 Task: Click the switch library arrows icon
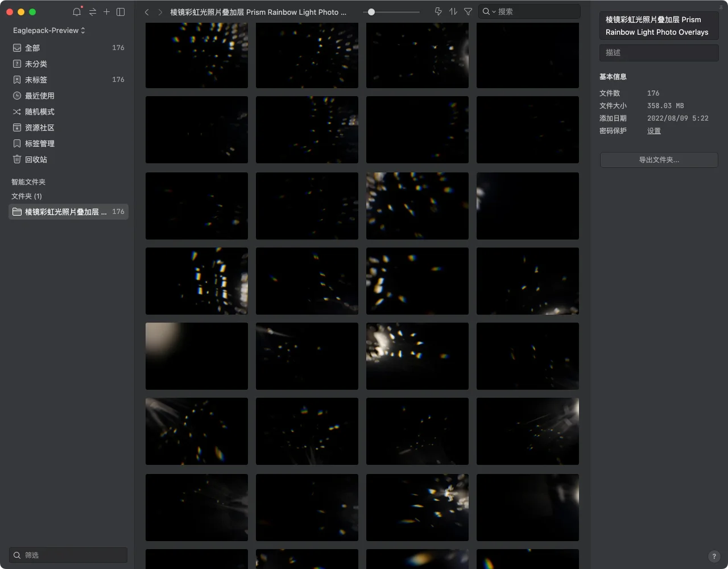click(x=93, y=12)
